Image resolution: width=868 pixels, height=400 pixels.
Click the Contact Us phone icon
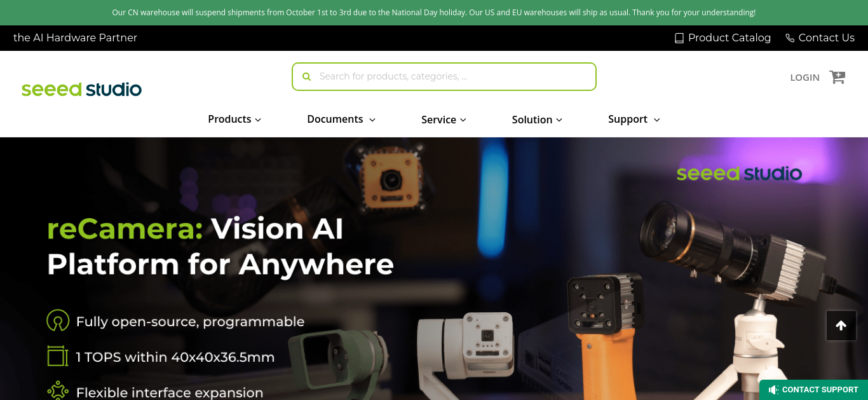[790, 38]
